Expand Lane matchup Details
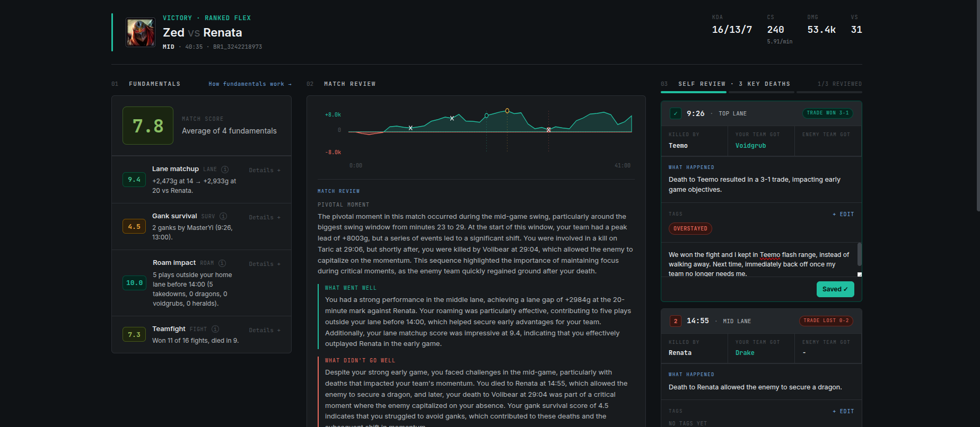 point(265,170)
